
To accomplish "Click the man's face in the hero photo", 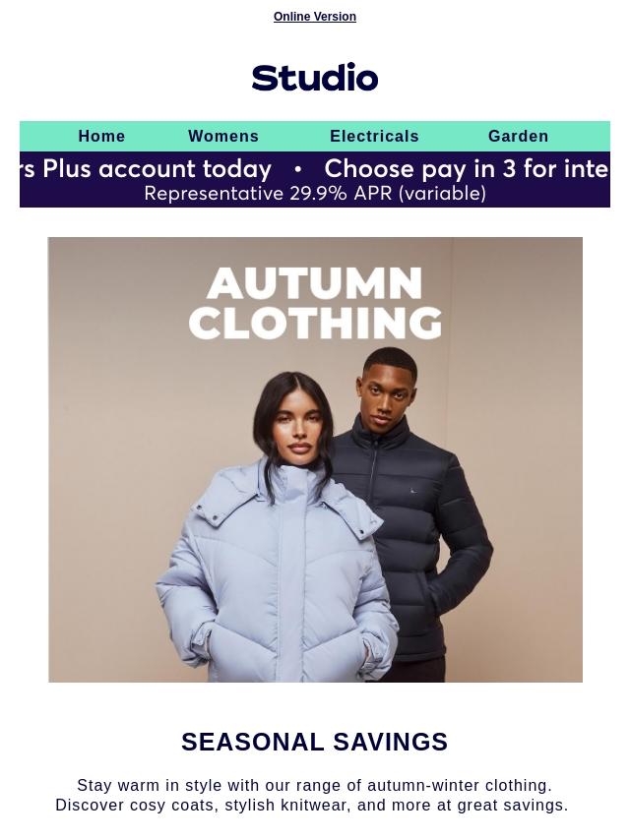I will (387, 393).
